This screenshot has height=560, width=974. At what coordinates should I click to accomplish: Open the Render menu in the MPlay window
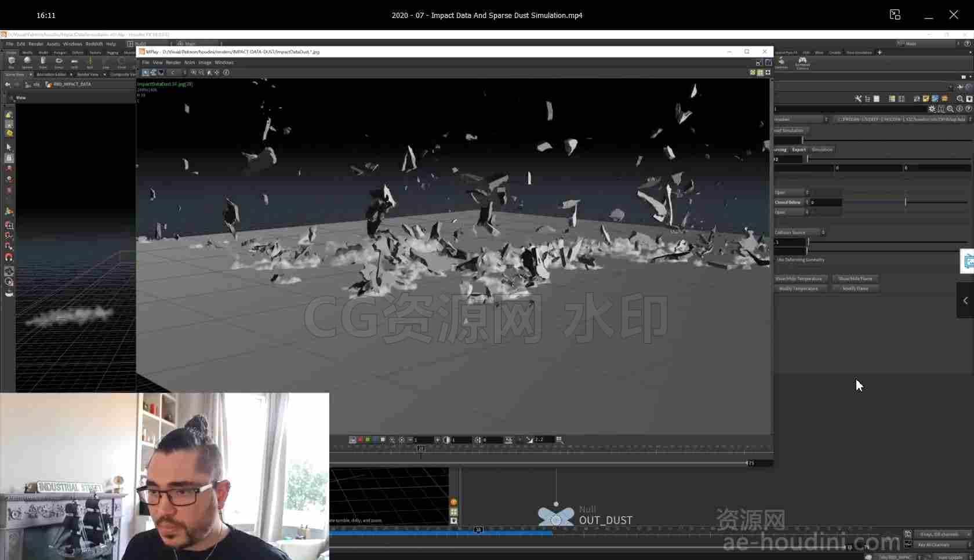coord(173,63)
